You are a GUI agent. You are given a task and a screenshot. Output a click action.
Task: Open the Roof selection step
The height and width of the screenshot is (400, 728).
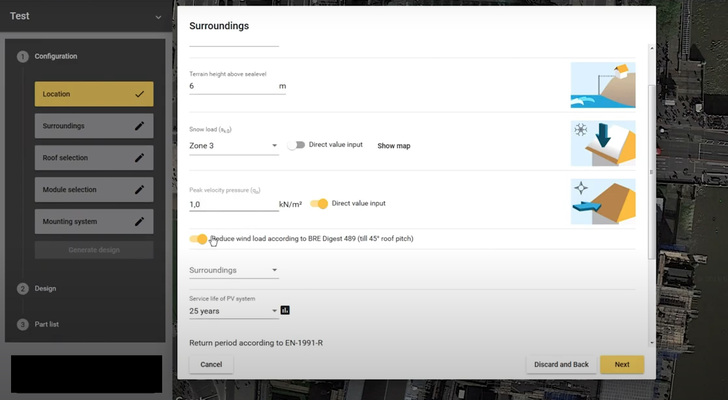point(94,158)
